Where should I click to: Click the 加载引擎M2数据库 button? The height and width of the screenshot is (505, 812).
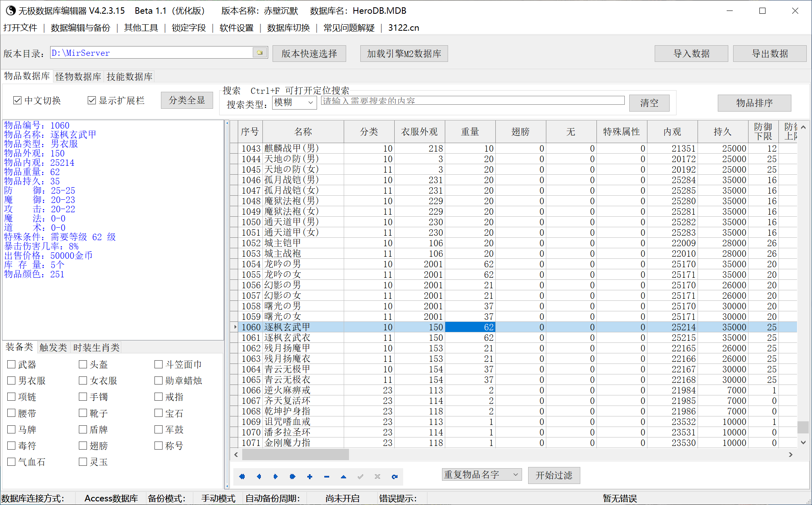tap(404, 53)
